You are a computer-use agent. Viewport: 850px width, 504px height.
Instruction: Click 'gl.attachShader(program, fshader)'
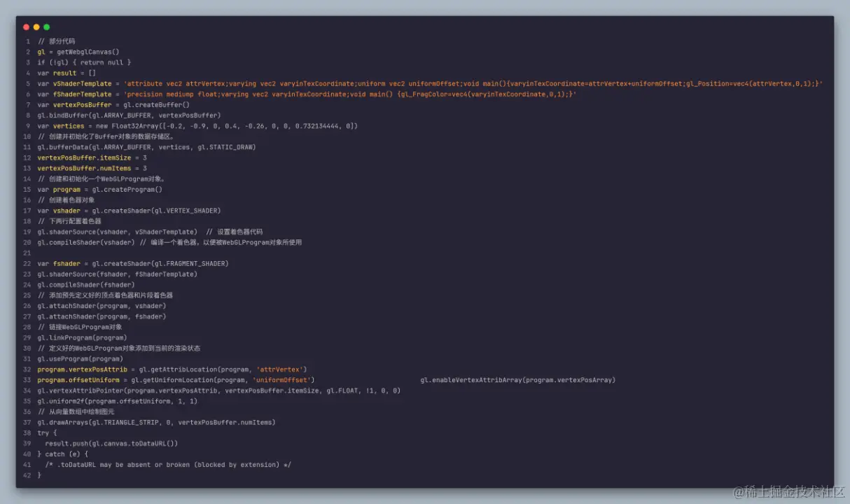102,316
